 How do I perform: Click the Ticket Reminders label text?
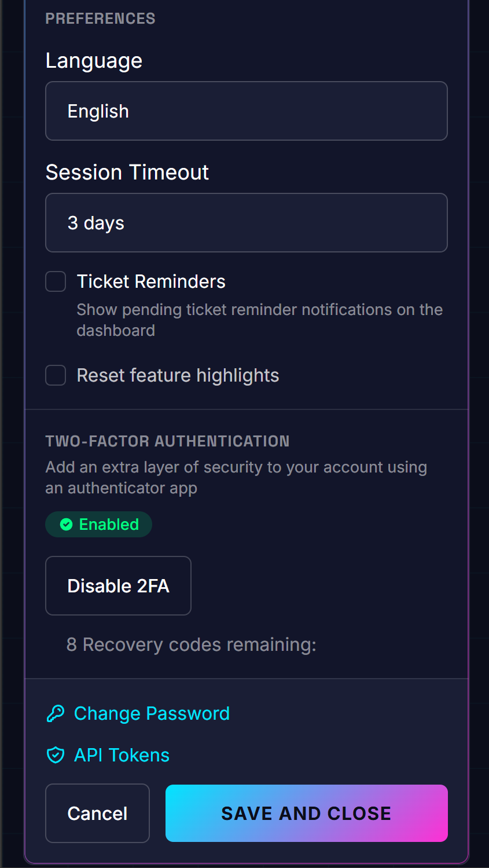(x=151, y=282)
